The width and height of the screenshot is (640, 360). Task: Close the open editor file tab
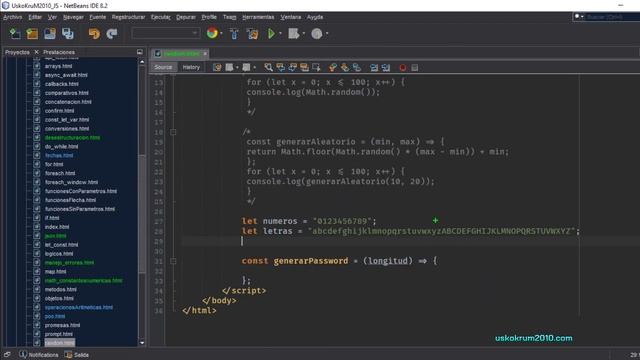coord(205,53)
